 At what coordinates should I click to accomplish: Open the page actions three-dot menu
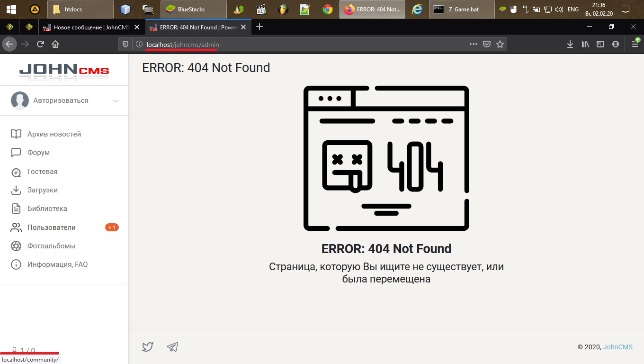coord(474,44)
